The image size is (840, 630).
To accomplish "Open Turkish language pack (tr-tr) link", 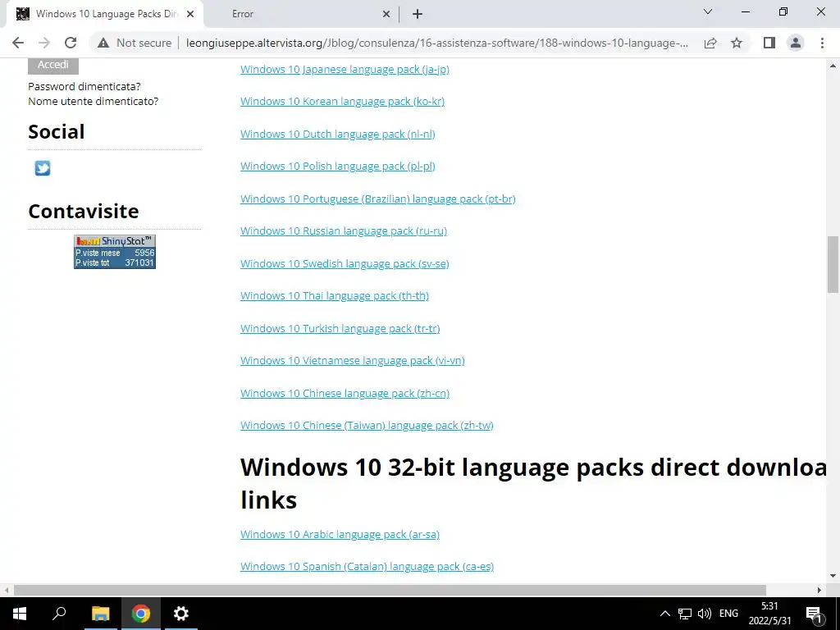I will tap(340, 328).
